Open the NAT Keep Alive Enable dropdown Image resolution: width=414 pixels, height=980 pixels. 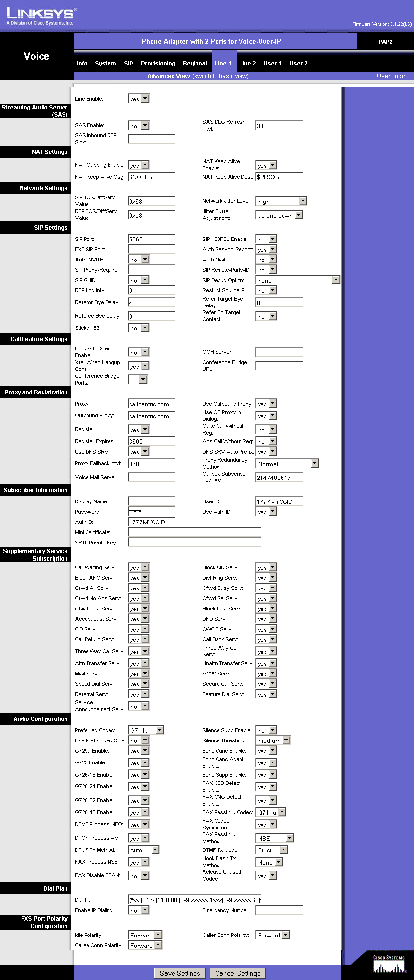tap(266, 165)
